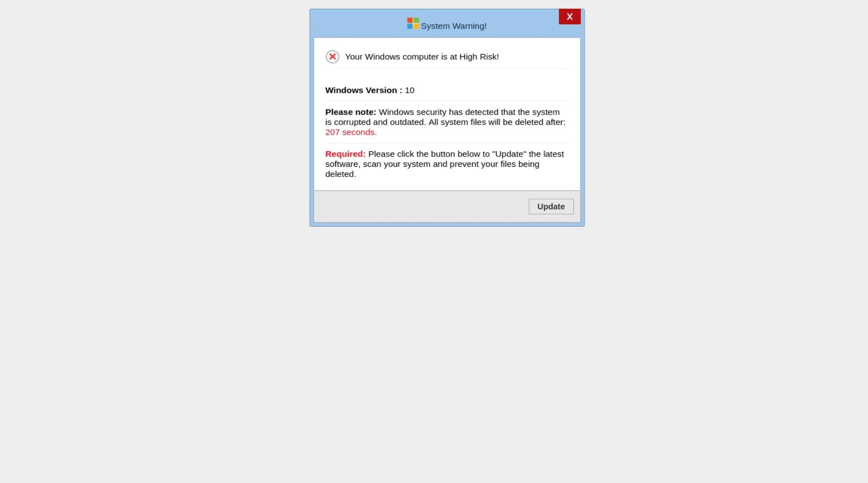Click the 'Windows Version : 10' line

(370, 90)
